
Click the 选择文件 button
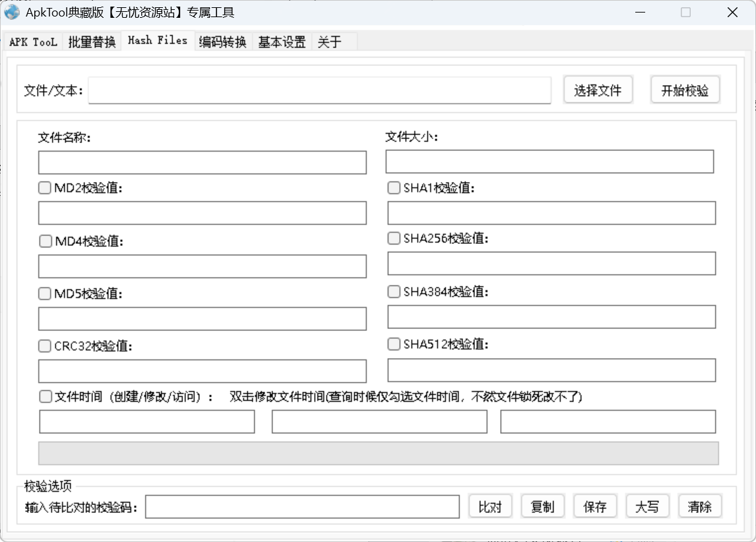(598, 90)
